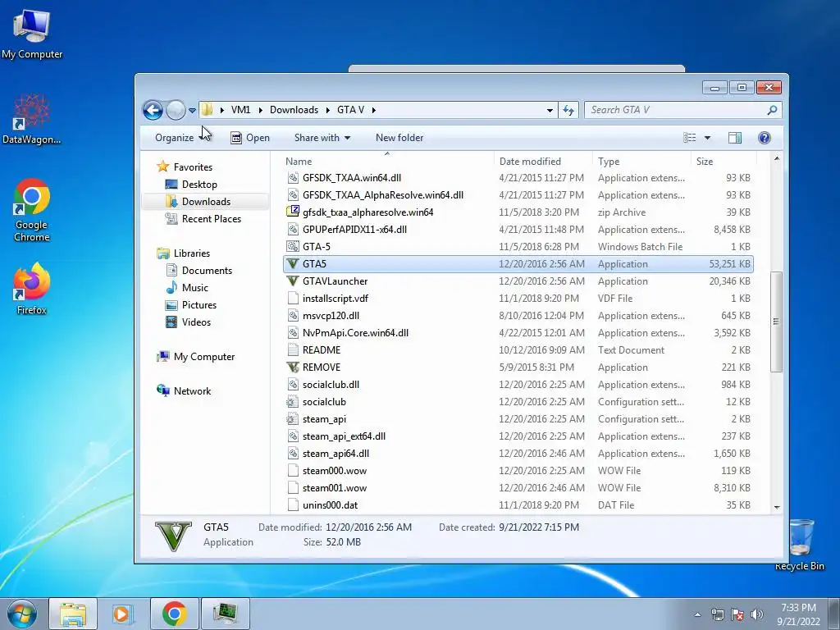Screen dimensions: 840x630
Task: Open Explorer help button
Action: point(765,138)
